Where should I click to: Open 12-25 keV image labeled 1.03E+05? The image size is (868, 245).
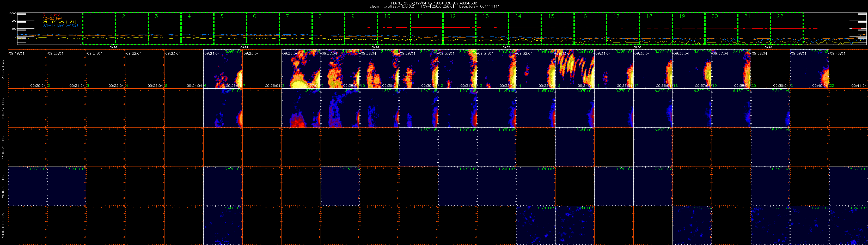point(497,147)
